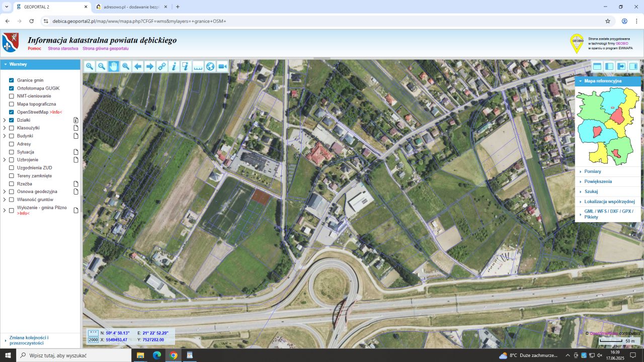Disable the Ortofotomapa GUGiK layer
This screenshot has width=644, height=362.
[x=12, y=88]
